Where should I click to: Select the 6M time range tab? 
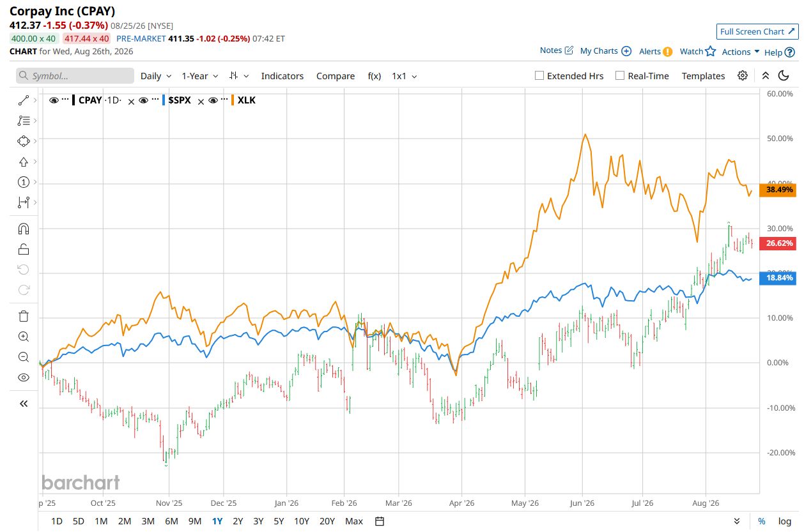tap(171, 521)
